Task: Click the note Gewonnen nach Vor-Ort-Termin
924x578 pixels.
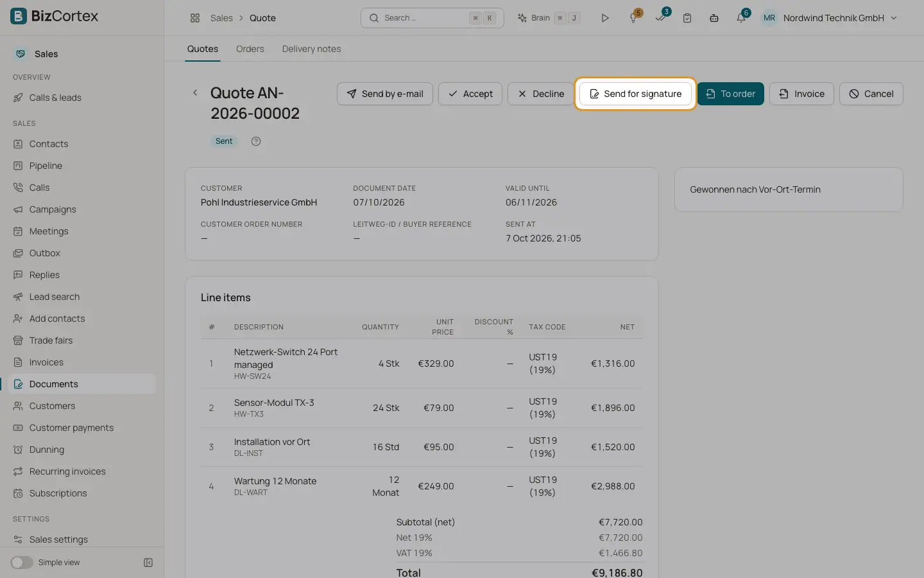Action: pyautogui.click(x=755, y=189)
